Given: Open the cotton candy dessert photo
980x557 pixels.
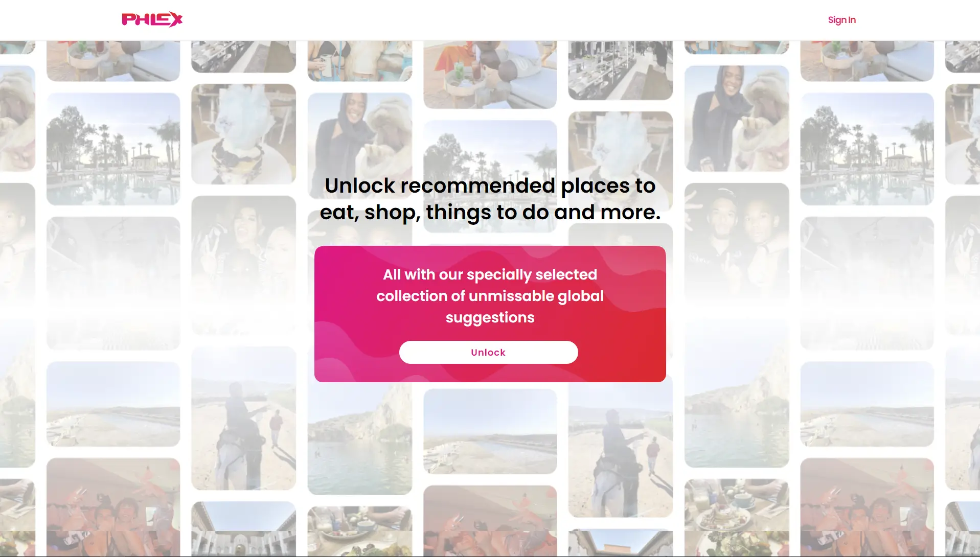Looking at the screenshot, I should [243, 134].
